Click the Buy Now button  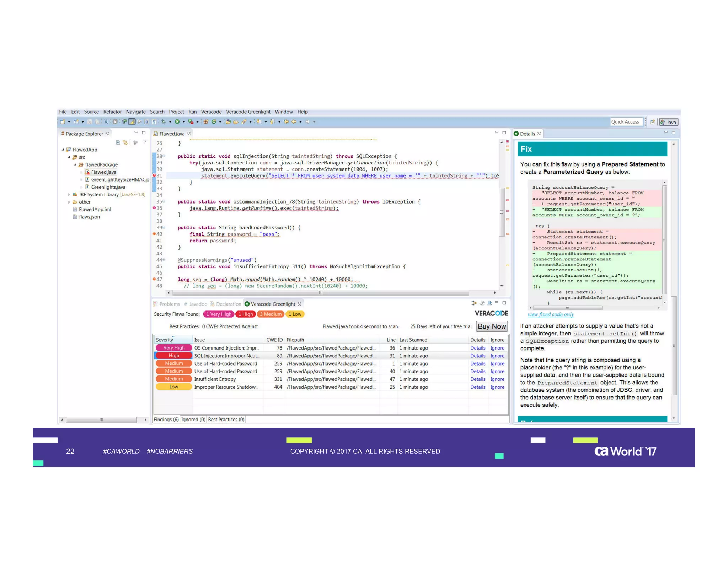point(491,326)
